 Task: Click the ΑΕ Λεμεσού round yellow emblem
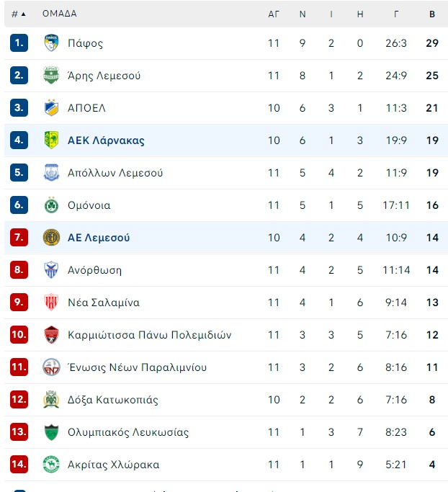click(x=51, y=238)
